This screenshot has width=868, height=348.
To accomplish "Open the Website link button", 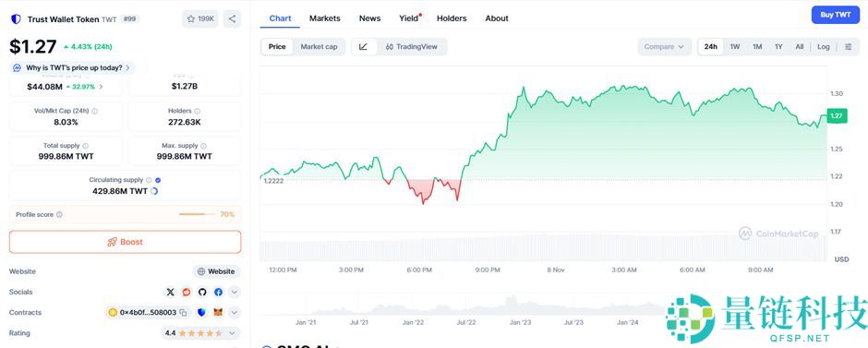I will coord(216,271).
